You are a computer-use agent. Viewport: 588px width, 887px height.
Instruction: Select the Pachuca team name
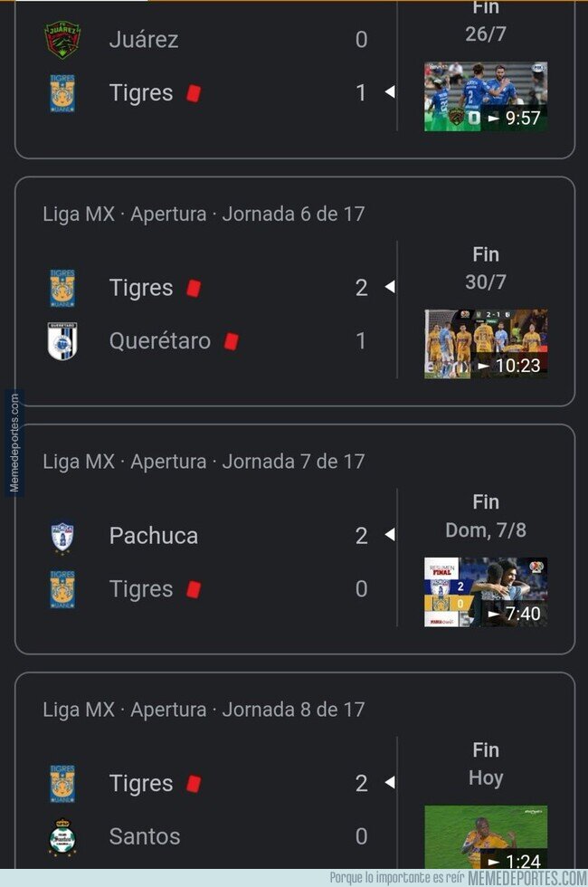[x=154, y=536]
